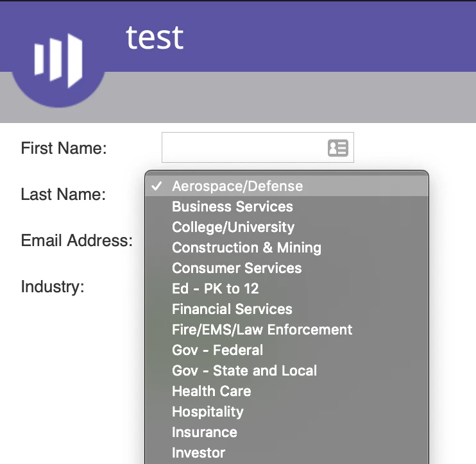Pick Financial Services from the list
This screenshot has width=476, height=464.
(232, 310)
